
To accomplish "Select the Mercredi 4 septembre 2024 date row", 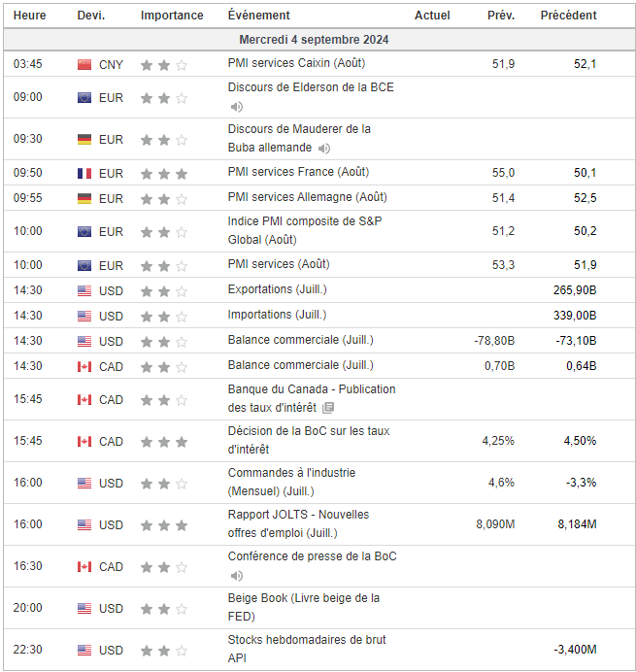I will coord(318,40).
